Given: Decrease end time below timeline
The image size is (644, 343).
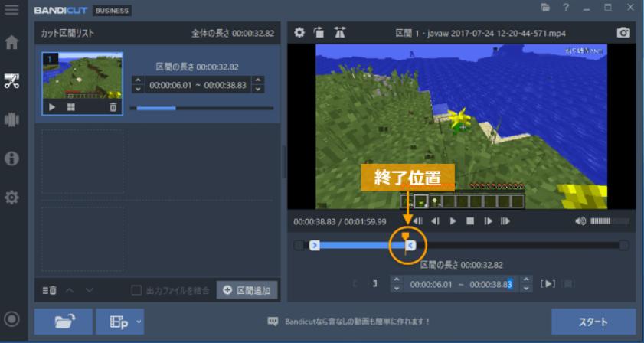Looking at the screenshot, I should [526, 289].
